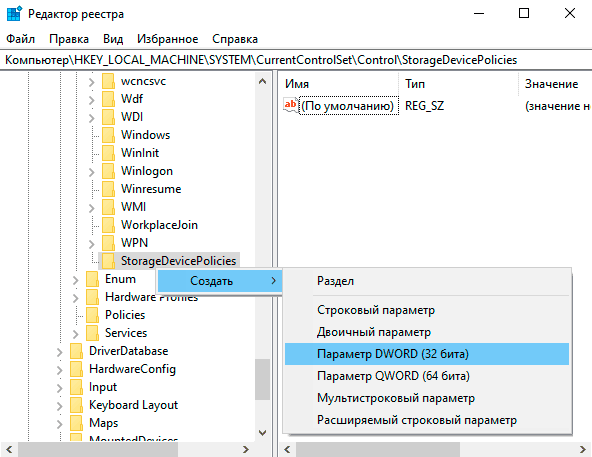Click the HardwareConfig folder icon

click(x=77, y=369)
